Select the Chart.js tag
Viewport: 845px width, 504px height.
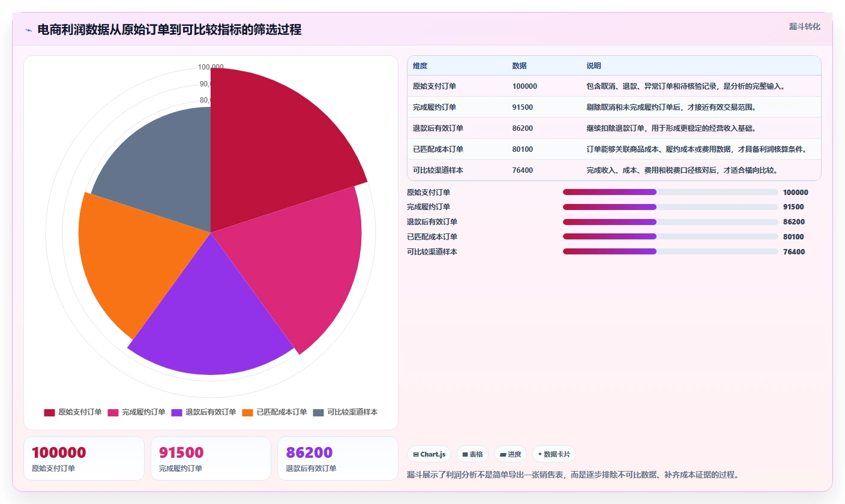(429, 454)
